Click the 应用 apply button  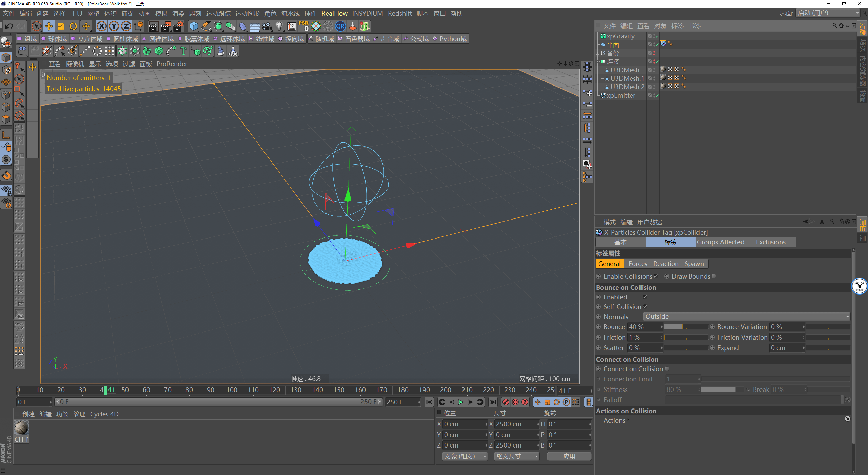569,456
